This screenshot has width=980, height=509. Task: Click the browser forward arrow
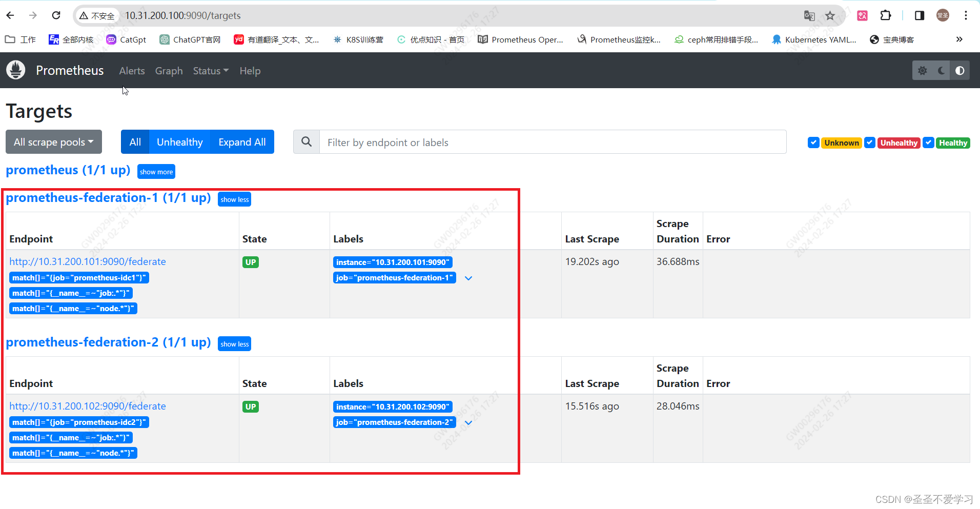[x=33, y=15]
